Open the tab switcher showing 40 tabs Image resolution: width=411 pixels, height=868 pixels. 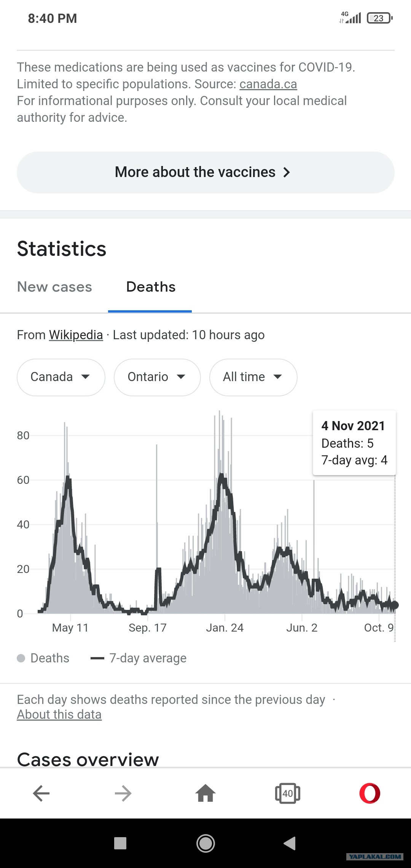[x=288, y=793]
